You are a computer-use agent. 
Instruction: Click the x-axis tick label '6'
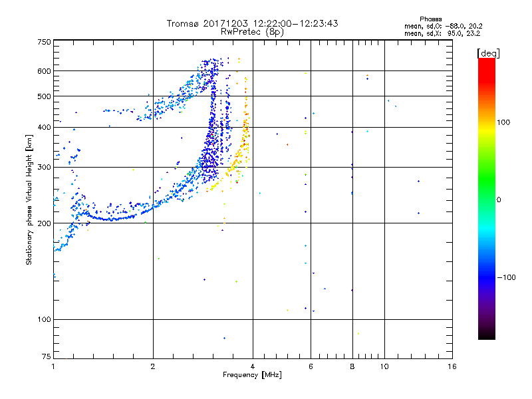(311, 366)
